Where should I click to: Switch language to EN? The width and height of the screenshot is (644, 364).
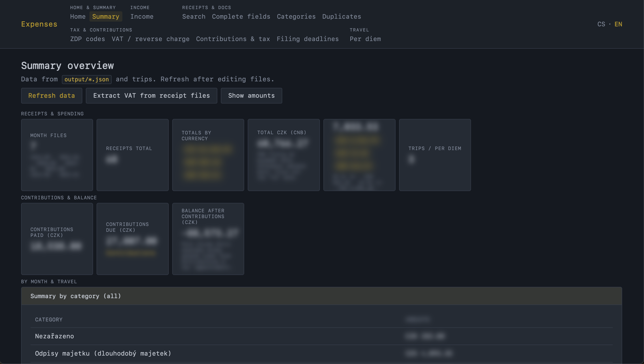pos(618,24)
